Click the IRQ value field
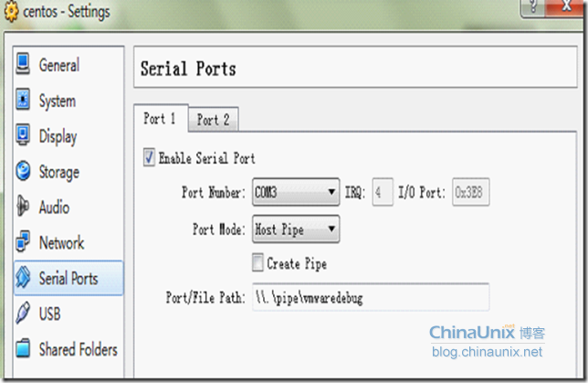This screenshot has height=383, width=588. point(383,192)
